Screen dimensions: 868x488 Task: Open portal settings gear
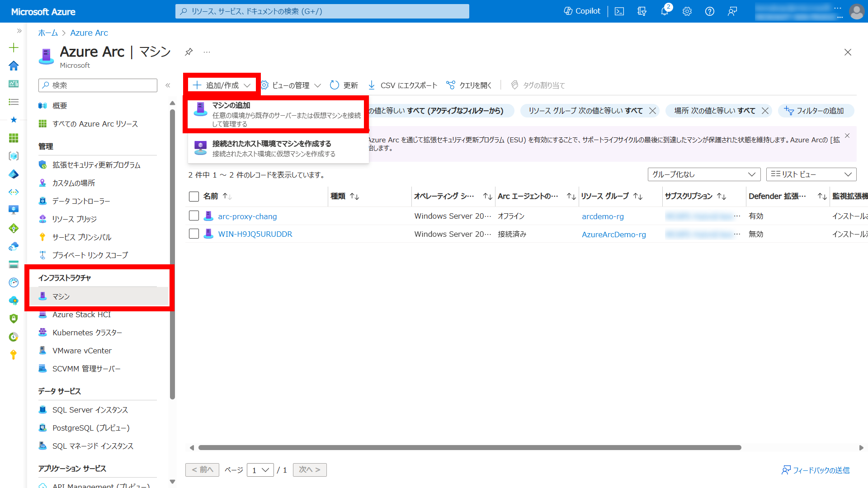tap(687, 11)
